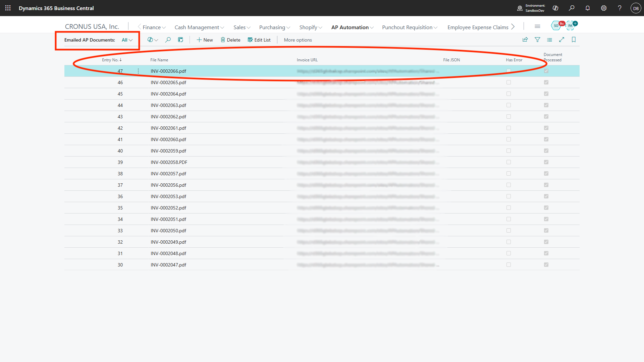Toggle the filter pane funnel icon
Viewport: 644px width, 362px height.
pos(537,40)
